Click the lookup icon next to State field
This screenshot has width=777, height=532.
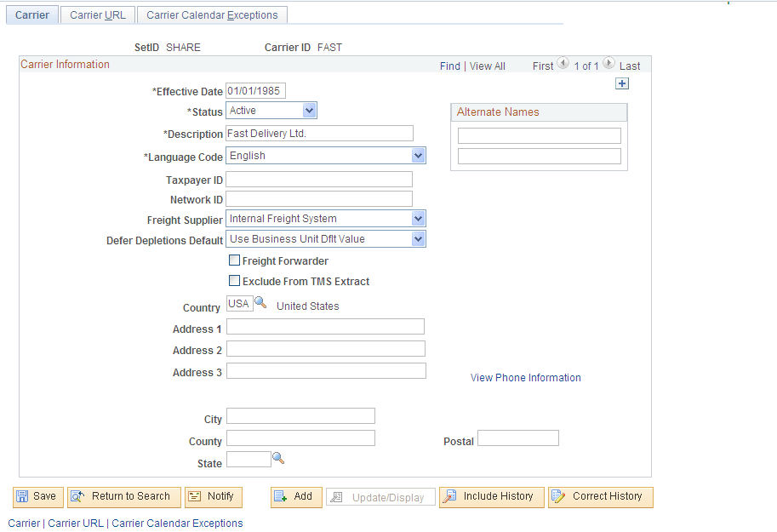278,459
